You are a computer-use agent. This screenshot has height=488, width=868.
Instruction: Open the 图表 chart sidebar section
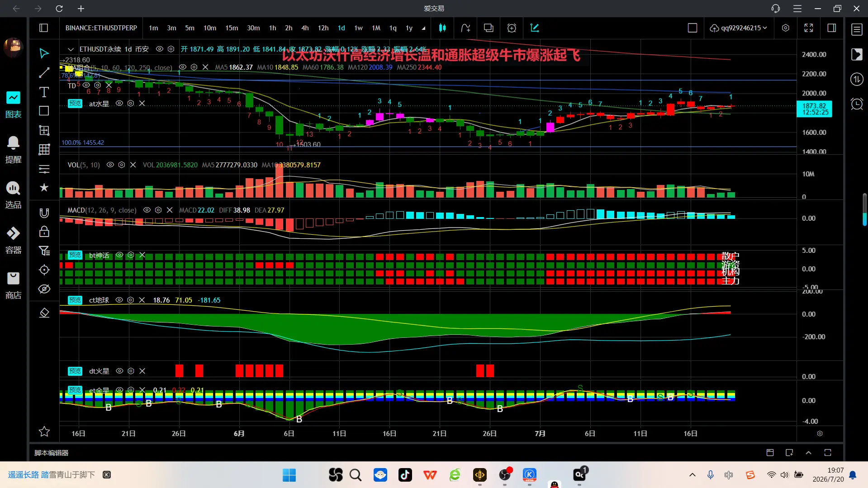13,105
